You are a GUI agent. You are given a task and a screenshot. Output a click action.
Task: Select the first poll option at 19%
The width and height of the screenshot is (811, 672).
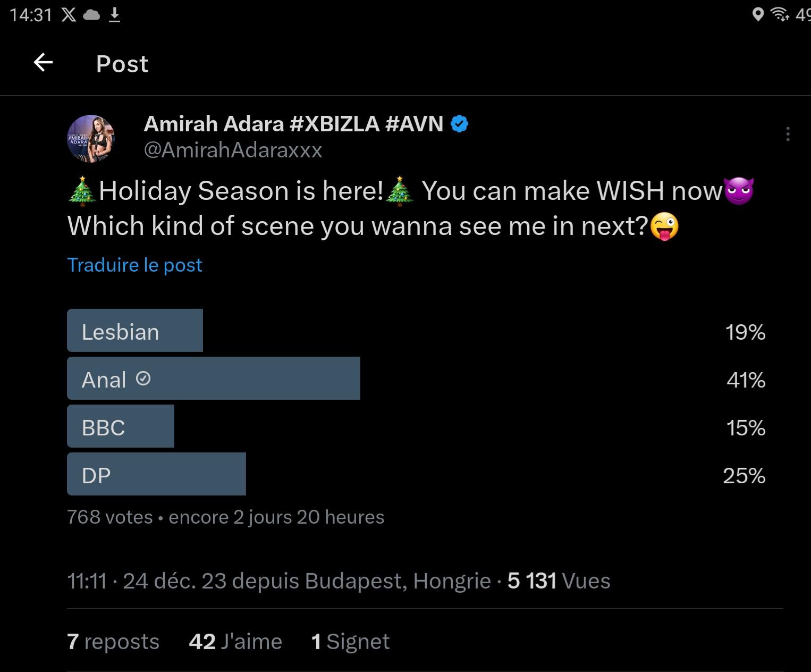[135, 331]
